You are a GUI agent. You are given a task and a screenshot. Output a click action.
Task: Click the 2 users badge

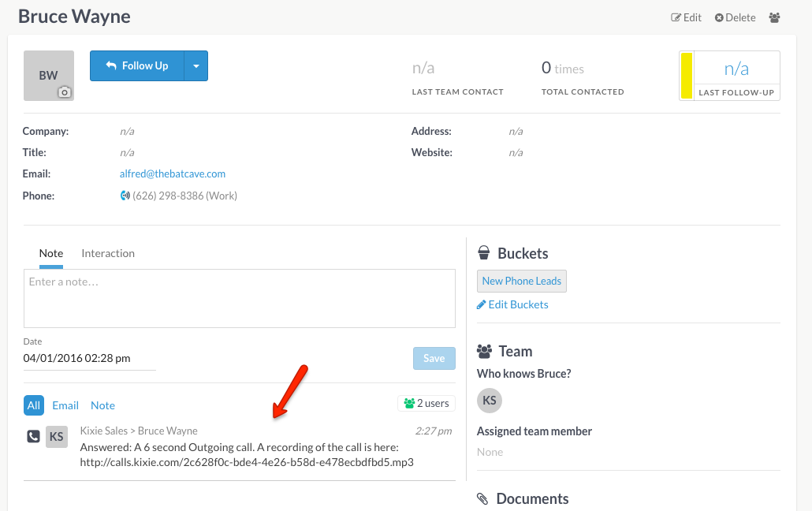pos(426,403)
